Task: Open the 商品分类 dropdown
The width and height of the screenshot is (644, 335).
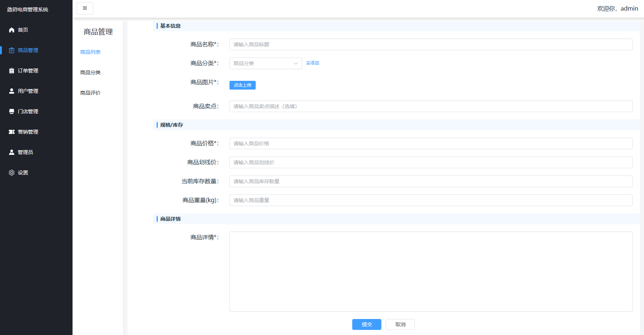Action: tap(266, 63)
